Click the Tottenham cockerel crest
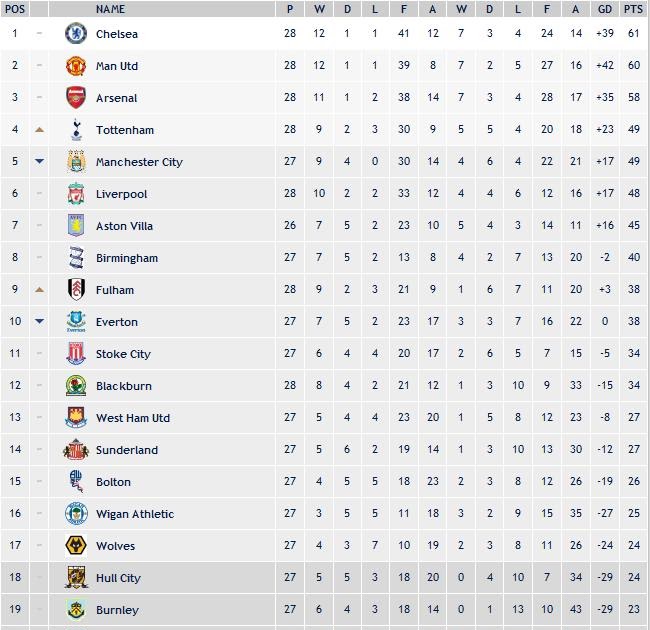650x630 pixels. (76, 130)
